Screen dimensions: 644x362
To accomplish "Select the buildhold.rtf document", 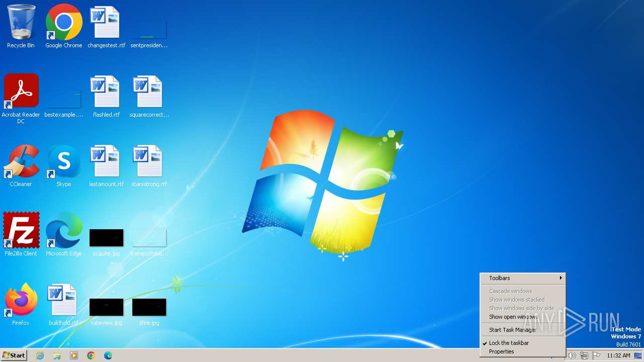I will point(64,304).
